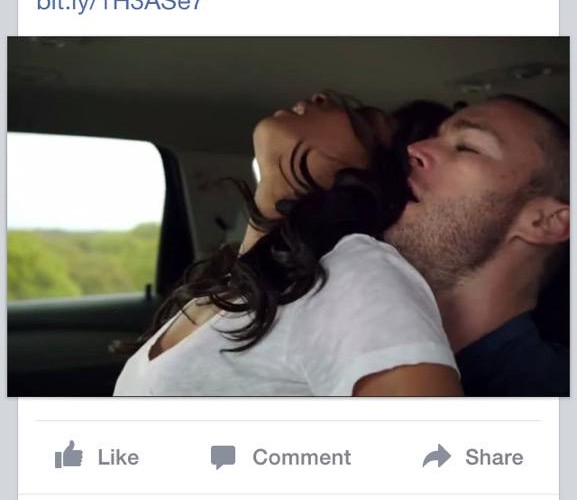
Task: Tap the Comment speech bubble icon
Action: pos(223,457)
